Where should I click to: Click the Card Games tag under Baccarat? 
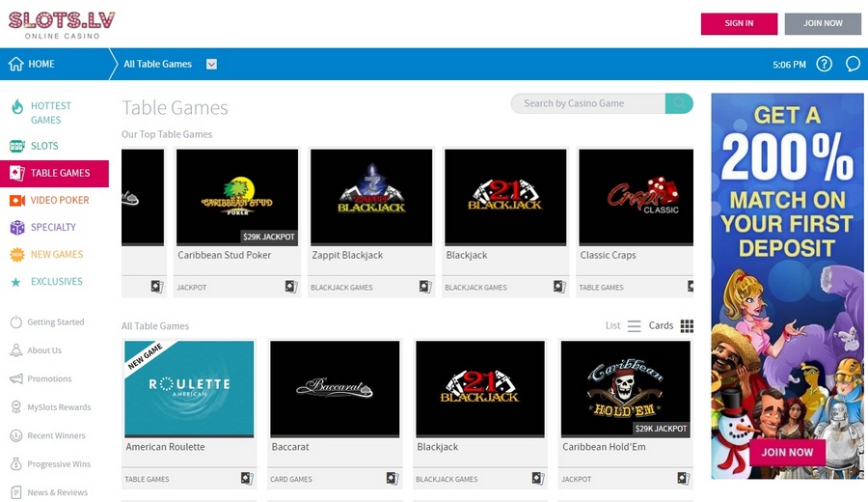pyautogui.click(x=291, y=479)
